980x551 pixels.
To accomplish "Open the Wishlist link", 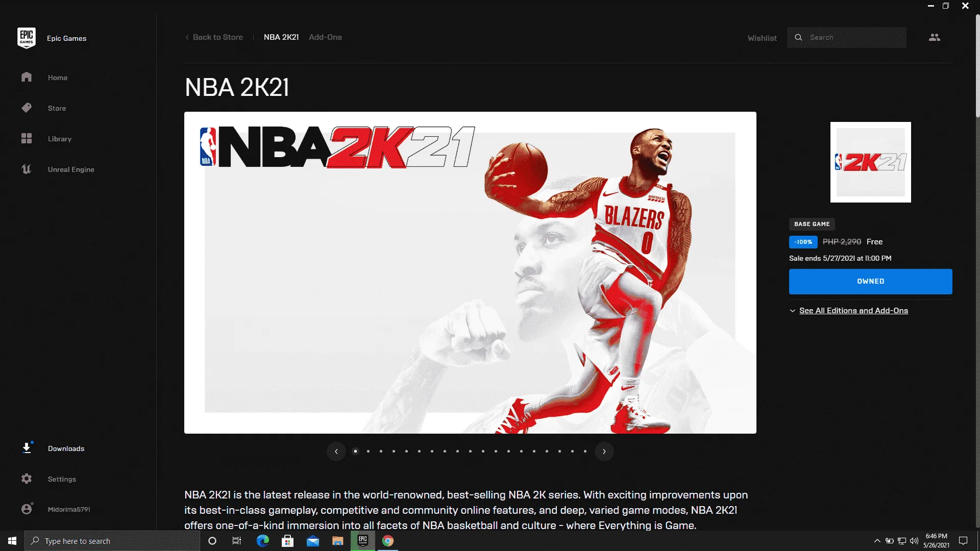I will (x=762, y=38).
